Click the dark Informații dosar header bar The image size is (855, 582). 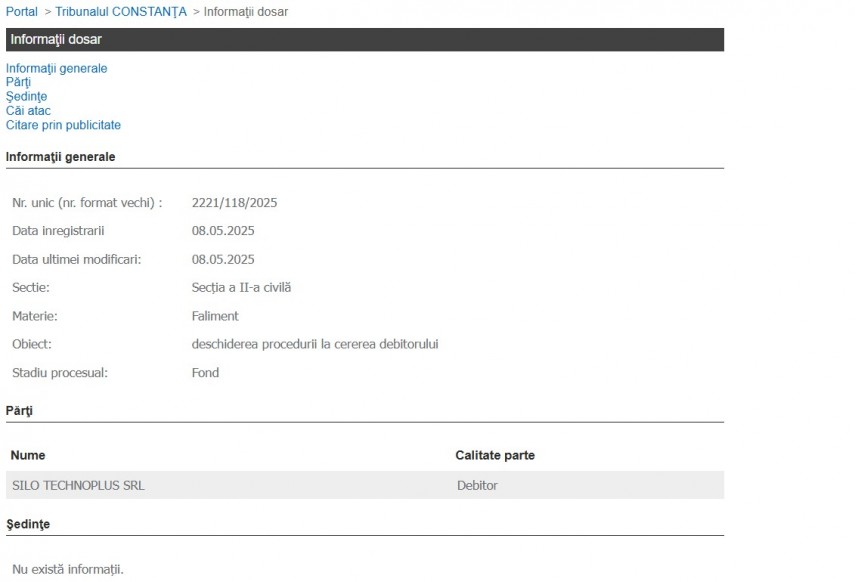click(365, 40)
